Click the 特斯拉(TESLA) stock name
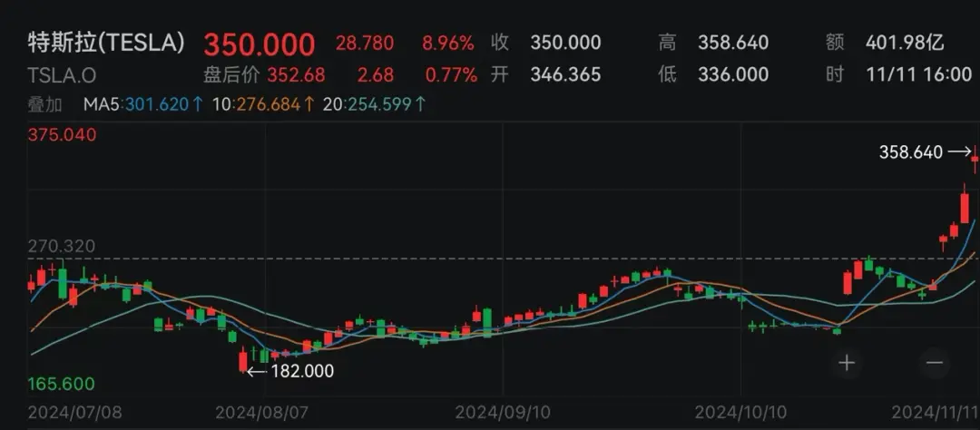This screenshot has height=430, width=980. click(x=106, y=44)
